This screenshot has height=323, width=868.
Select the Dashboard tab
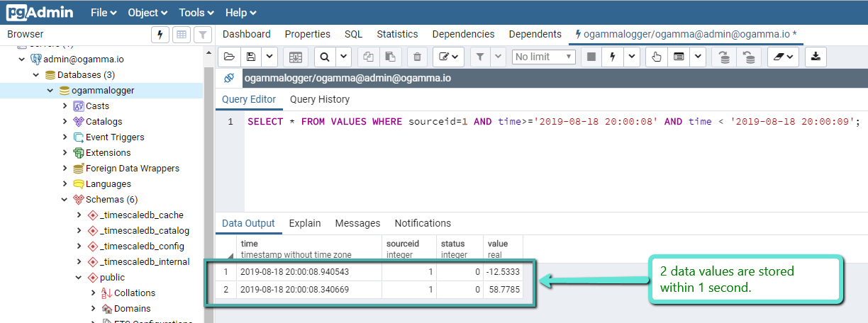pos(246,34)
